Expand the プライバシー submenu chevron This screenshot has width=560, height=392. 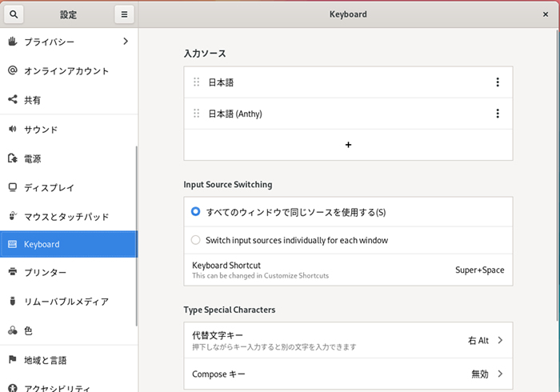126,41
